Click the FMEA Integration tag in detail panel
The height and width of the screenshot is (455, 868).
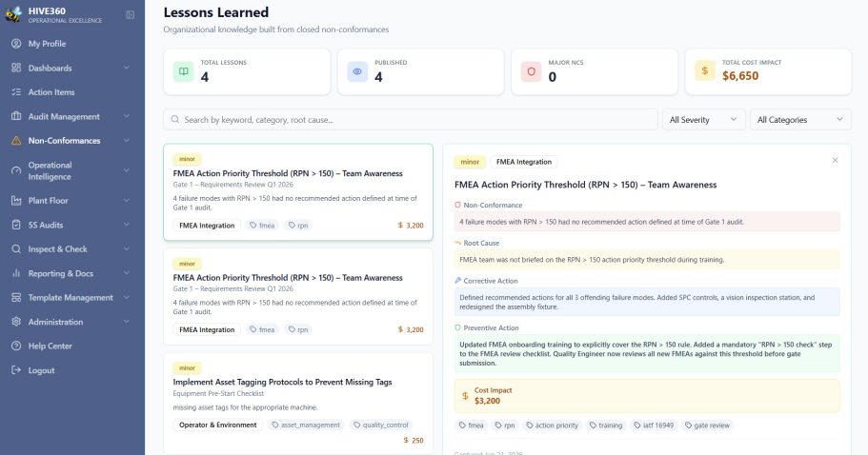tap(524, 162)
